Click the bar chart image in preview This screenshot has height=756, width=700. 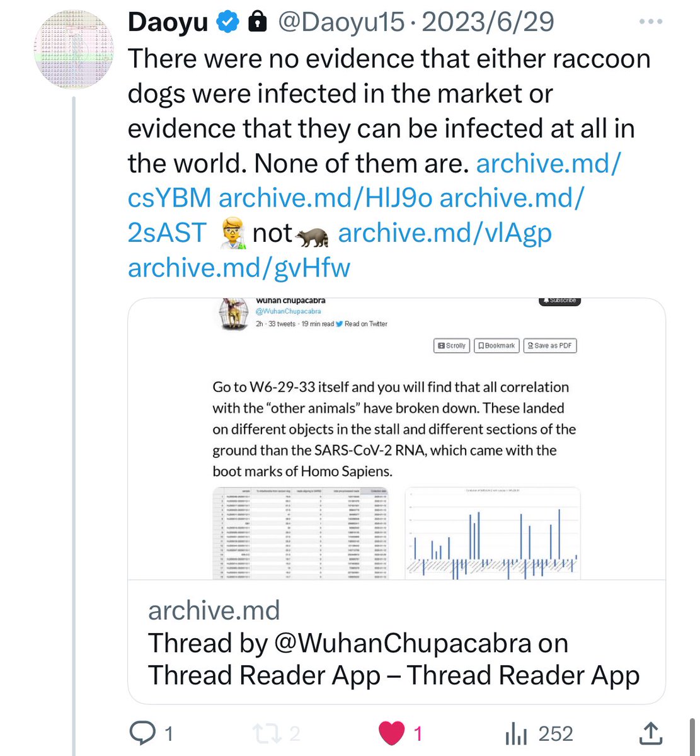[492, 533]
